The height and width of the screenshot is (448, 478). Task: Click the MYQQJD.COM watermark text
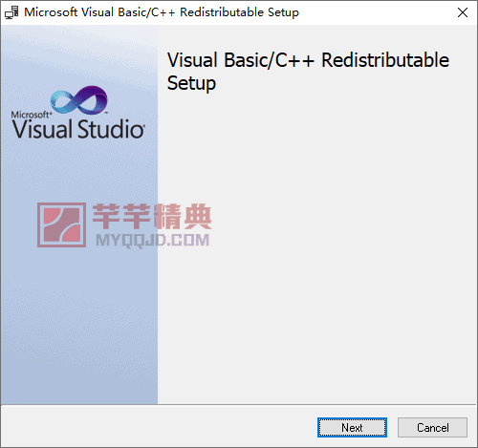pos(153,240)
